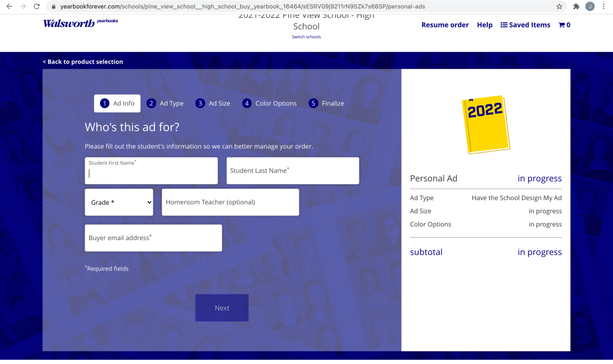Click Back to product selection link
The height and width of the screenshot is (364, 613).
pyautogui.click(x=83, y=62)
